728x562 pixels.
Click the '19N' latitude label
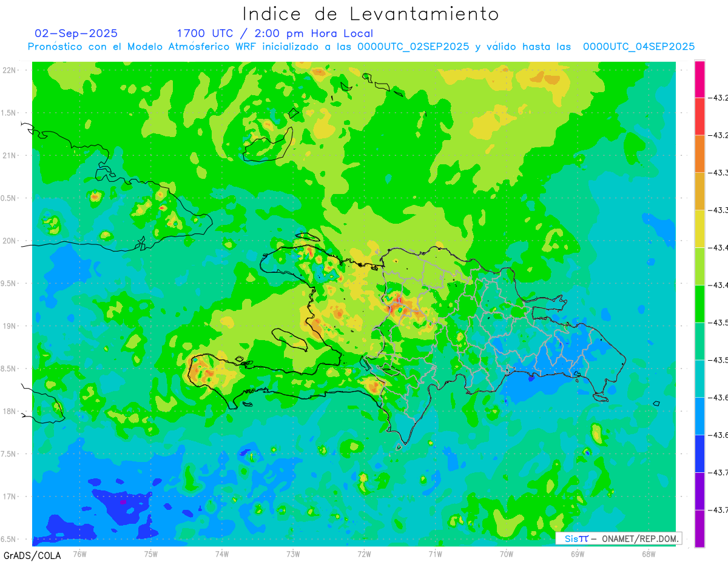pyautogui.click(x=9, y=326)
